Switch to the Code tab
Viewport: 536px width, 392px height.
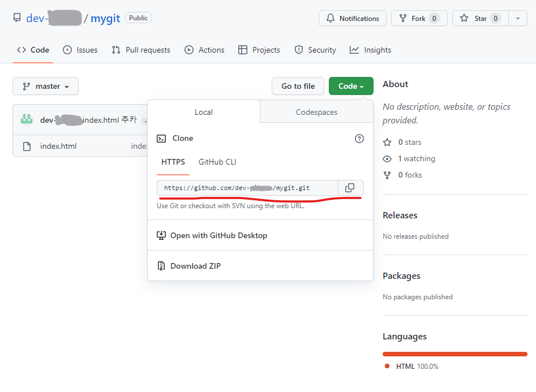(33, 50)
